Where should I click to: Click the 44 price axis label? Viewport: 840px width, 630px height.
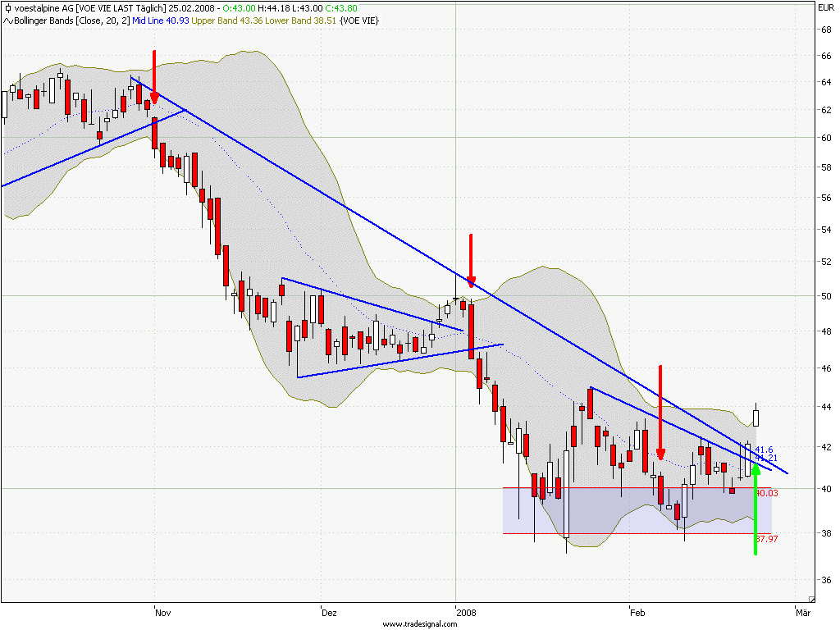826,407
